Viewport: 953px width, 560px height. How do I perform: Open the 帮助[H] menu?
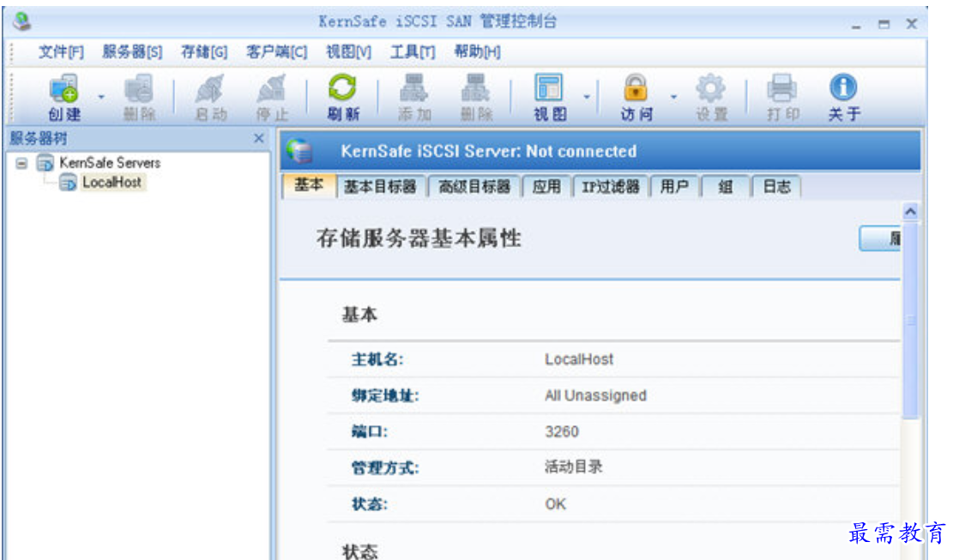point(477,52)
